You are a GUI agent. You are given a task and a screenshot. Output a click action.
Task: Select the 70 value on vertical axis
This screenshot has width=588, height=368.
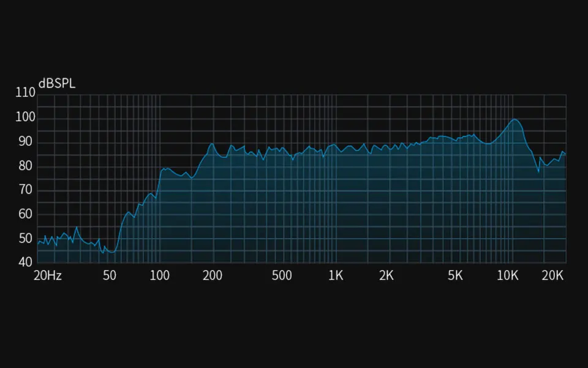point(25,190)
